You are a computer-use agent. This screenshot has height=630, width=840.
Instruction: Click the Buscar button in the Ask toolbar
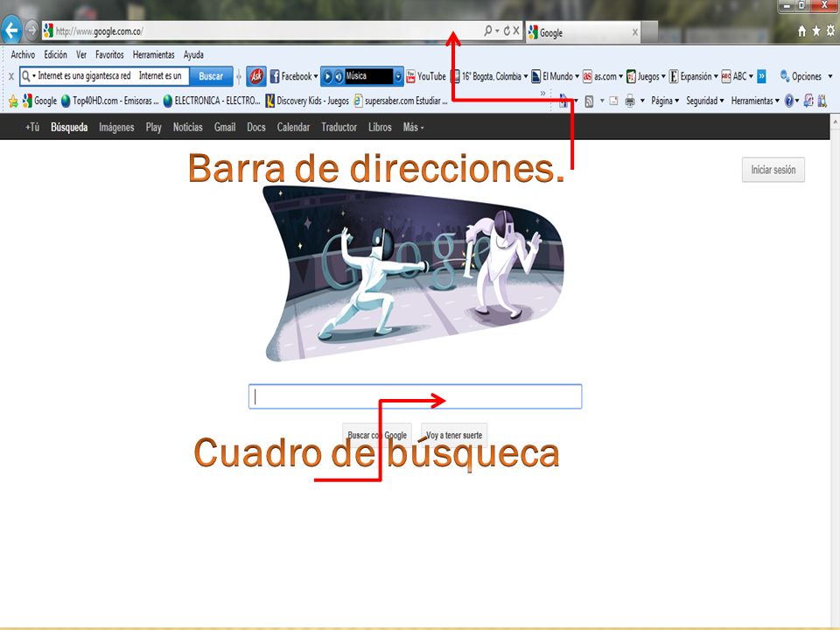click(211, 76)
